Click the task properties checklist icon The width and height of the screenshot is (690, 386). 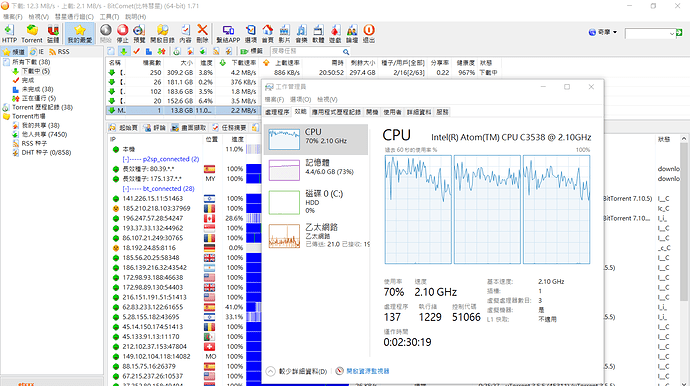tap(186, 34)
